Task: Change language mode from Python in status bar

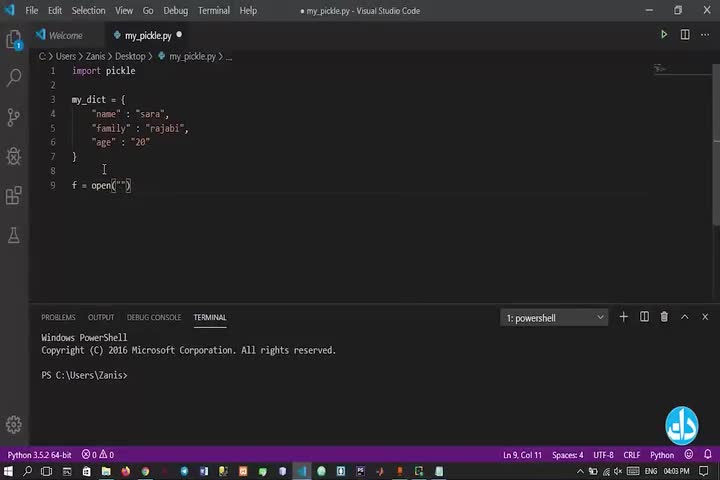Action: pyautogui.click(x=662, y=455)
